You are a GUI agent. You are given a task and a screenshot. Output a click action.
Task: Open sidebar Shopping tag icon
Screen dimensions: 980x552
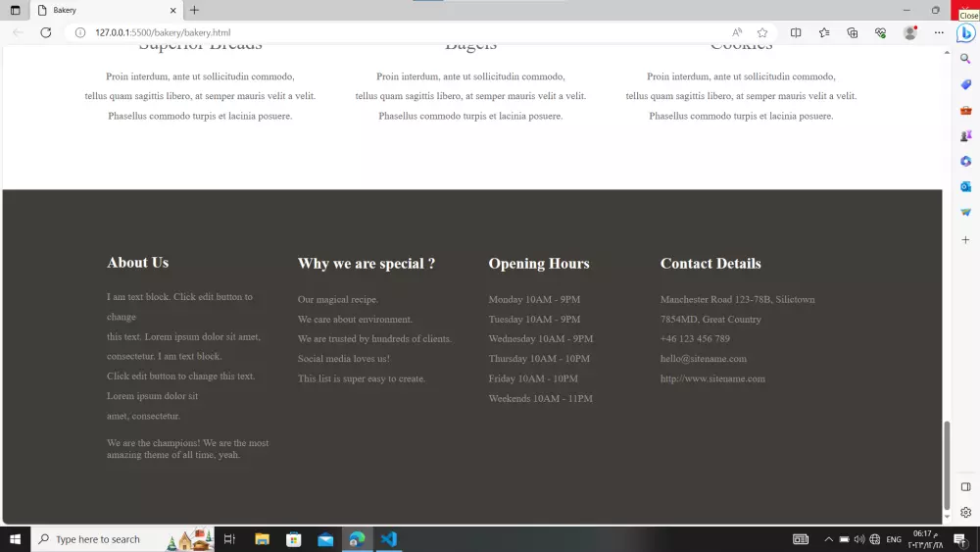965,84
